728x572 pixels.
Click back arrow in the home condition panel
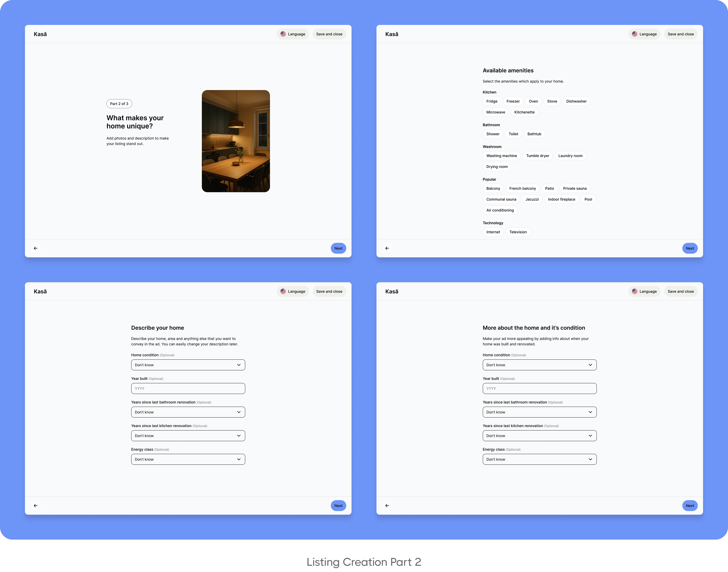pyautogui.click(x=387, y=505)
